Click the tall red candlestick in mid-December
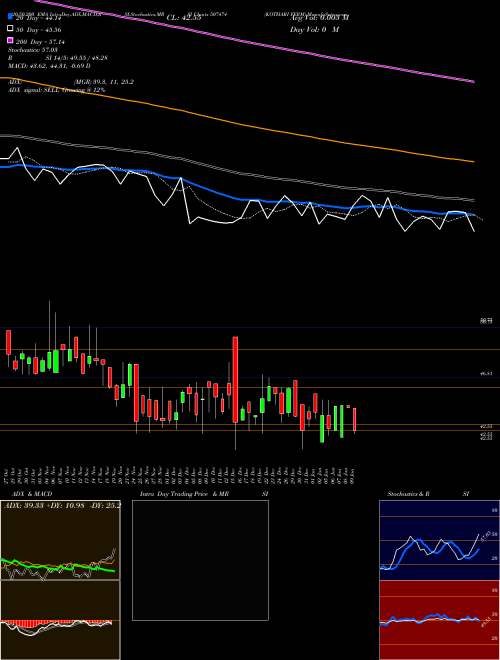This screenshot has height=660, width=500. tap(235, 379)
